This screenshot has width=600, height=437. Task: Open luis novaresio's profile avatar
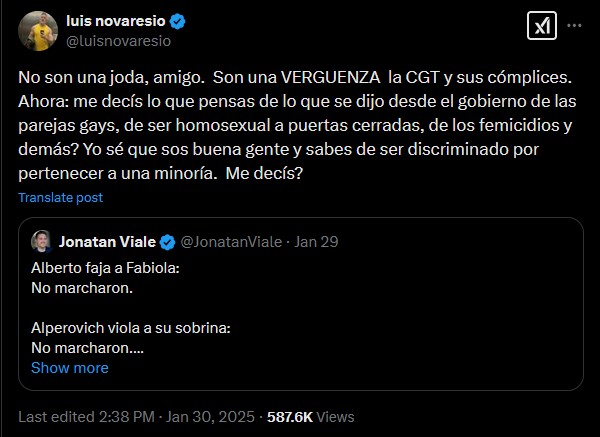coord(38,31)
